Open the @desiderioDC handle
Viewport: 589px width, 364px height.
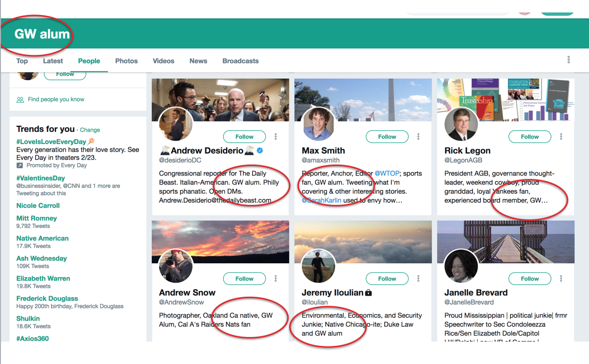180,160
